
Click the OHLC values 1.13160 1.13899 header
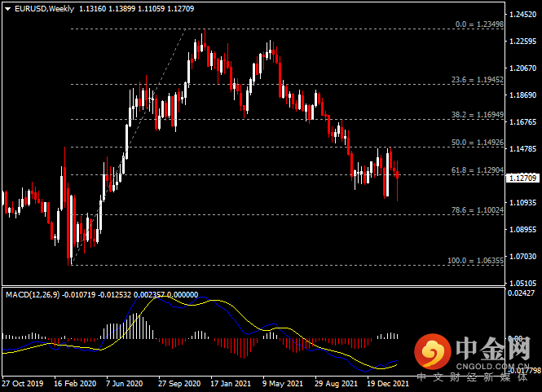(x=107, y=9)
